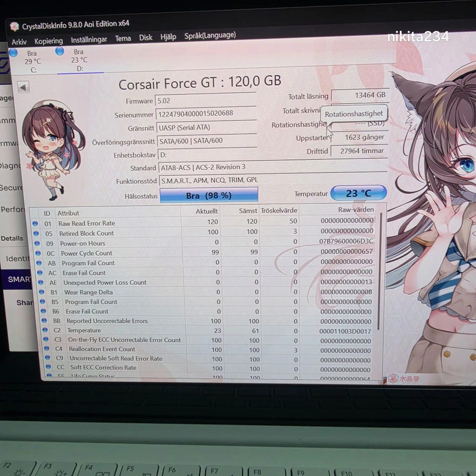Open the Hjälp menu
Screen dimensions: 476x476
point(168,37)
